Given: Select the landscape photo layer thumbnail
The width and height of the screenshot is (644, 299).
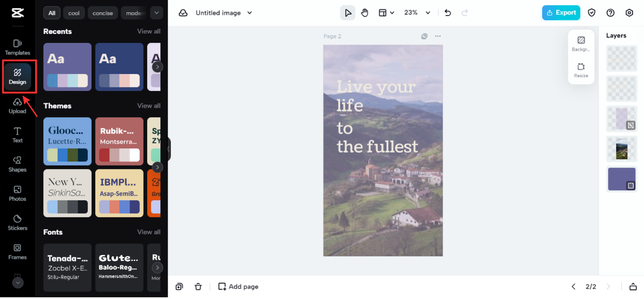Looking at the screenshot, I should point(622,149).
